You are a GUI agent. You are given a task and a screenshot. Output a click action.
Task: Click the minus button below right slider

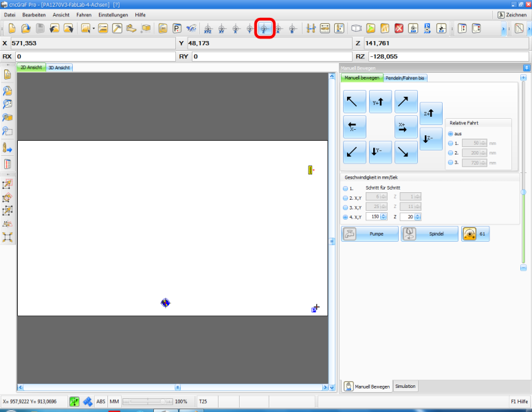coord(523,268)
